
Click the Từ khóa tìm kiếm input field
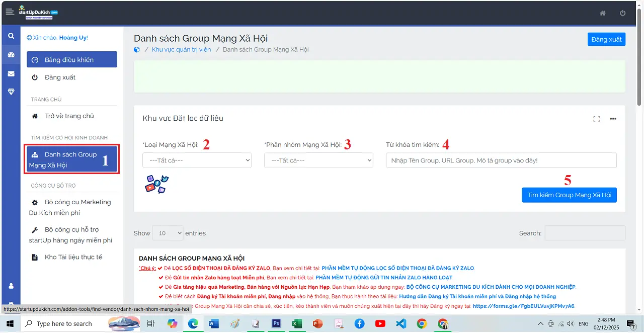click(501, 160)
